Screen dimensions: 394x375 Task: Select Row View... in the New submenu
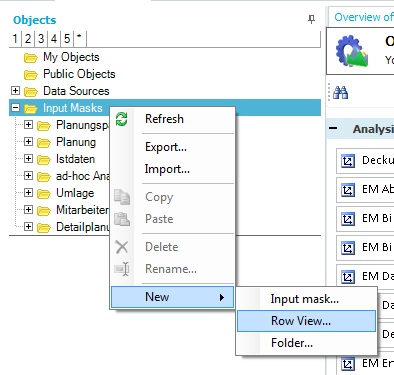pos(306,321)
